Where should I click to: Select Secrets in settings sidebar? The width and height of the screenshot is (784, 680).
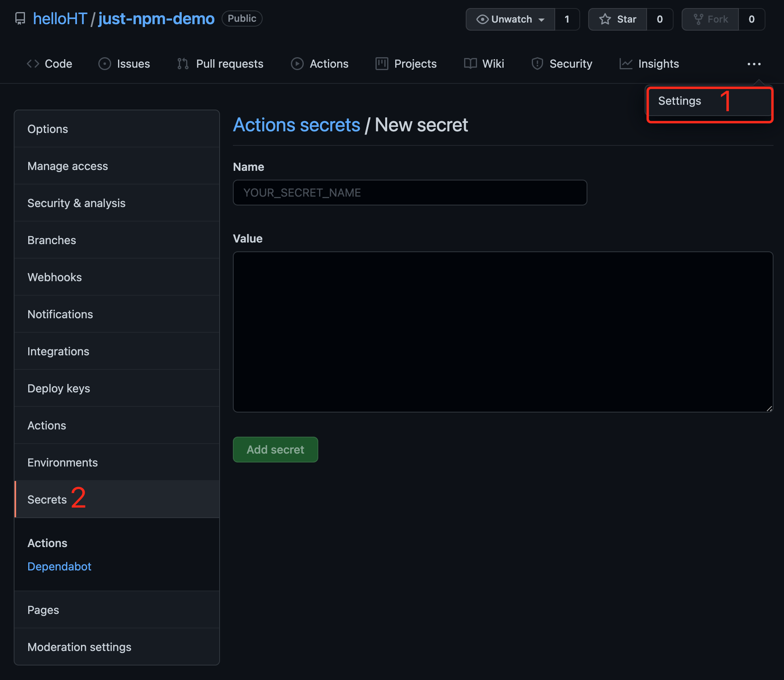(117, 500)
